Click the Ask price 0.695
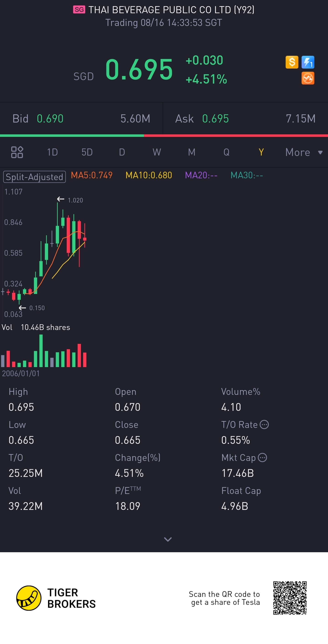Image resolution: width=328 pixels, height=644 pixels. (215, 118)
